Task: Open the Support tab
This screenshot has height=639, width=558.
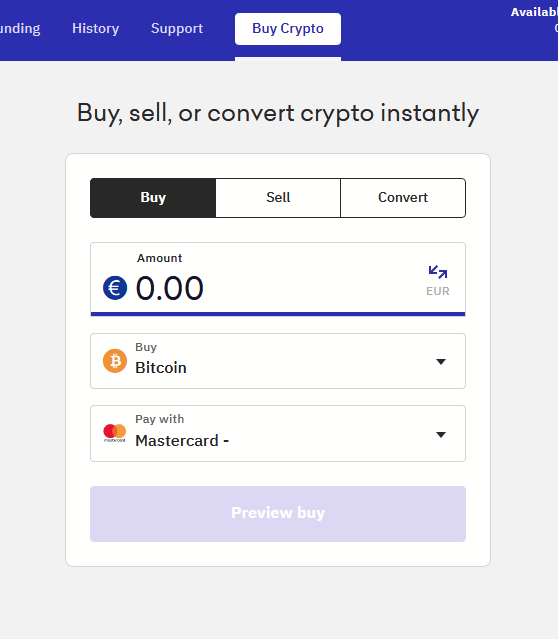Action: [177, 29]
